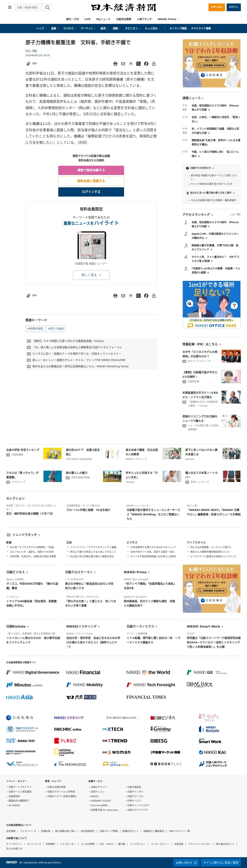Click the bottom share/export icon
This screenshot has width=247, height=868.
[154, 296]
